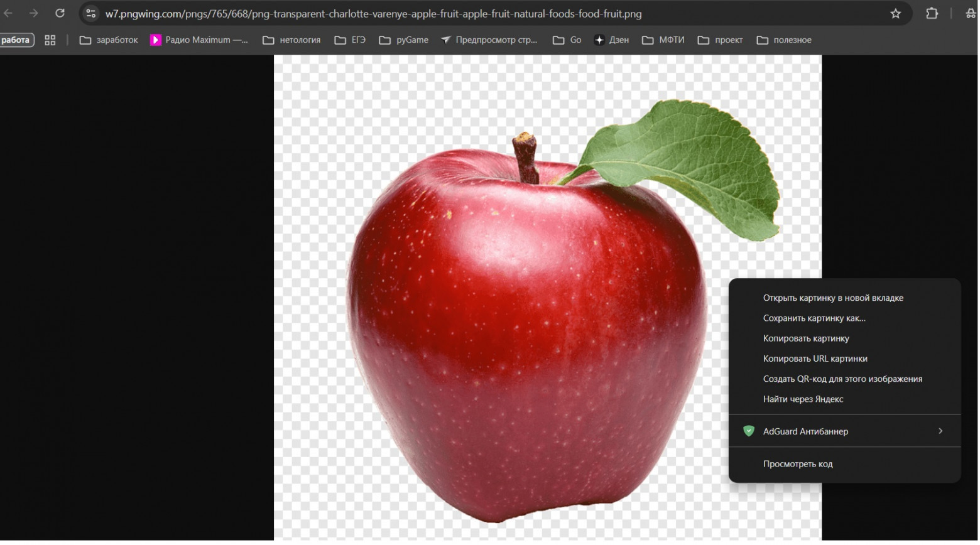This screenshot has width=980, height=545.
Task: Open the Радио Maximum bookmark
Action: click(199, 40)
